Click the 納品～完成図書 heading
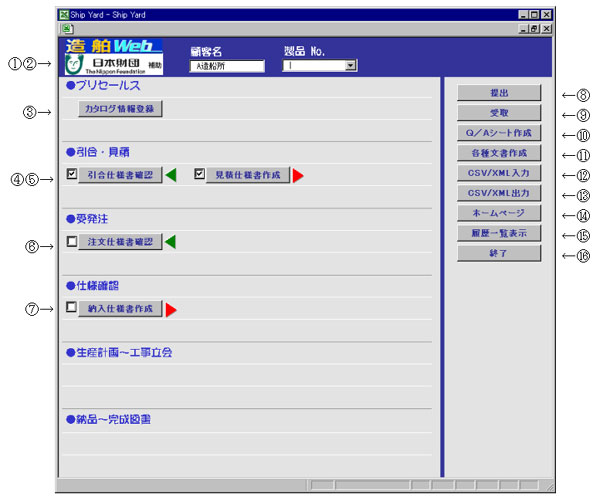 pyautogui.click(x=108, y=419)
